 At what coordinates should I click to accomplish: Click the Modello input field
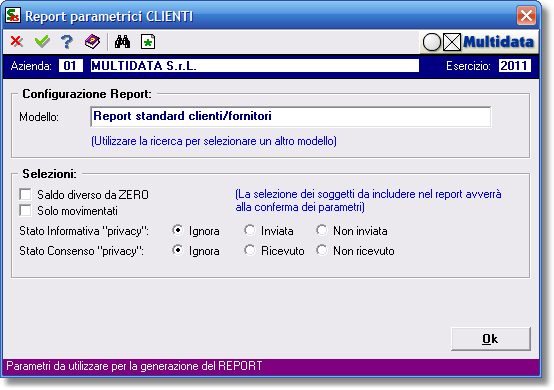(x=290, y=117)
